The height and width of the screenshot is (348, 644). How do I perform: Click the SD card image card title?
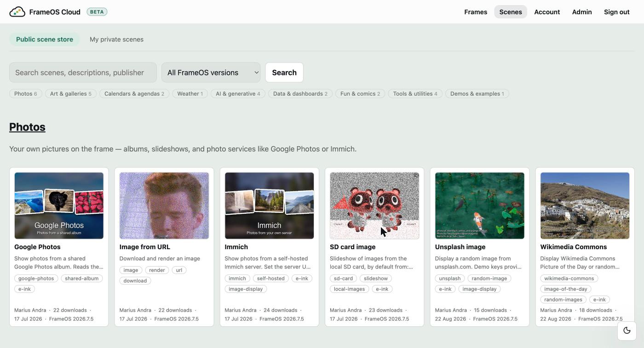click(x=353, y=247)
